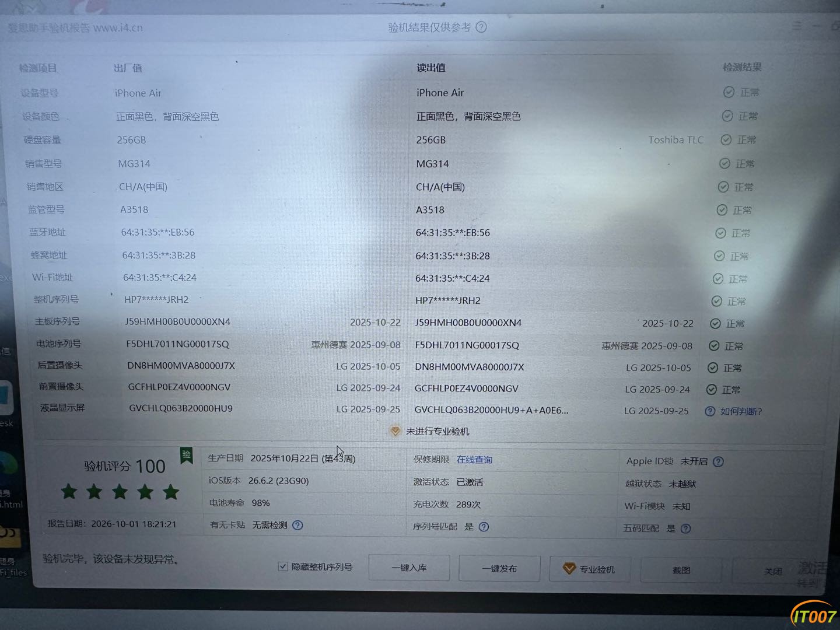Click the 检测结果 column header
The width and height of the screenshot is (840, 630).
742,67
